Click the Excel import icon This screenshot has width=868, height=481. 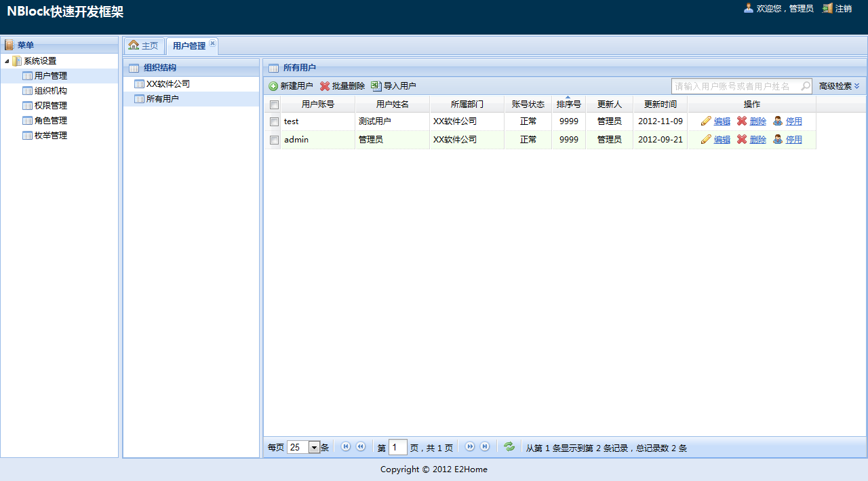(376, 86)
